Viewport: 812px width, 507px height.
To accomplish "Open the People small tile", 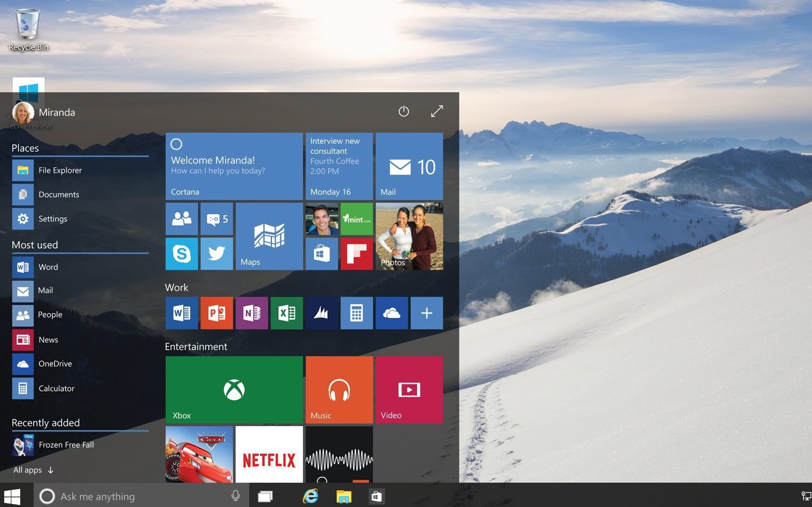I will pyautogui.click(x=182, y=219).
